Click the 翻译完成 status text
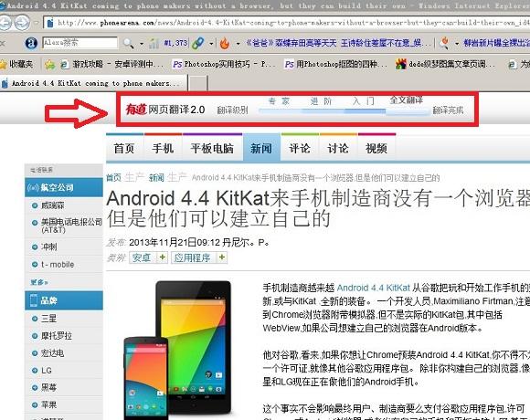The image size is (530, 420). 448,110
